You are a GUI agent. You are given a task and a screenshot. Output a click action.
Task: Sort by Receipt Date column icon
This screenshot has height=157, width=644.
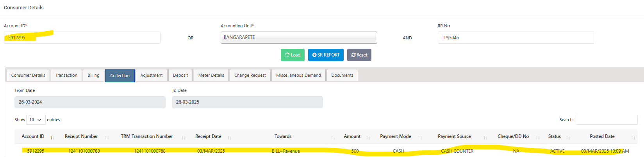tap(230, 138)
